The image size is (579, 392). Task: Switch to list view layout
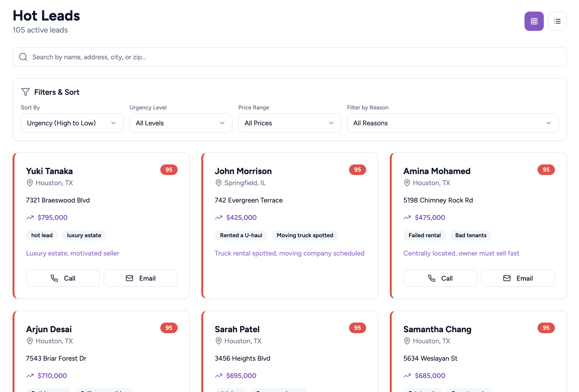(557, 21)
